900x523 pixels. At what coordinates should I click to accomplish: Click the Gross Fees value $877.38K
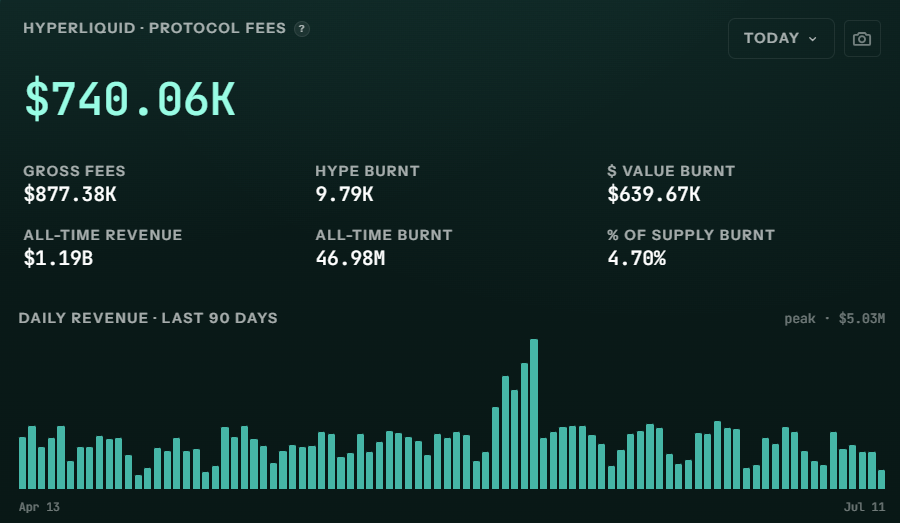pyautogui.click(x=70, y=194)
